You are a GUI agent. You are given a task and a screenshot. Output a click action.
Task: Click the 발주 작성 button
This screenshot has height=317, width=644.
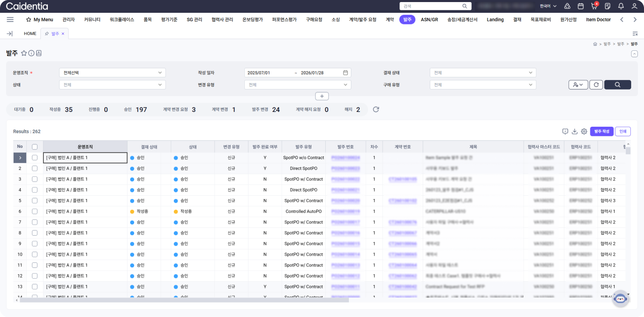click(601, 131)
